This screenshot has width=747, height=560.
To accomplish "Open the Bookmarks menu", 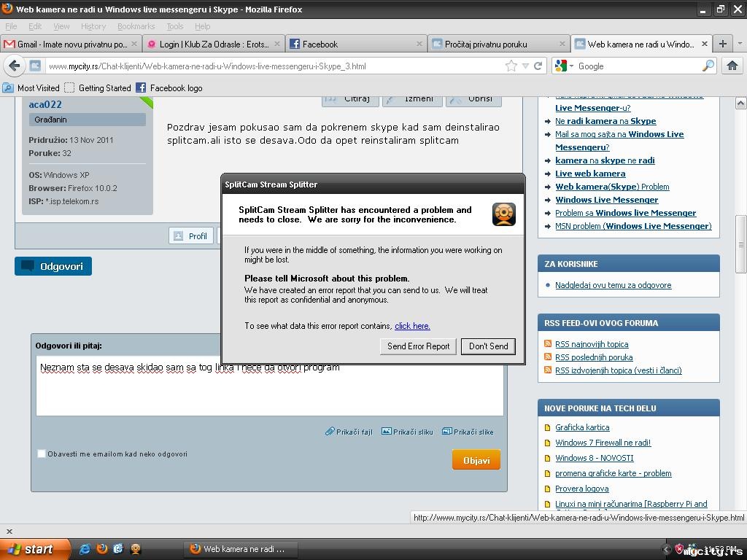I will point(136,26).
